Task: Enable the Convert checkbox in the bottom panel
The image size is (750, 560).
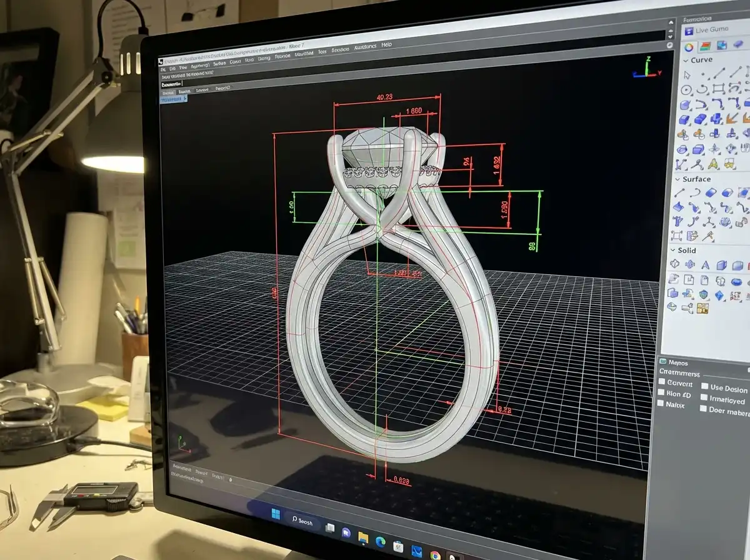Action: coord(662,382)
